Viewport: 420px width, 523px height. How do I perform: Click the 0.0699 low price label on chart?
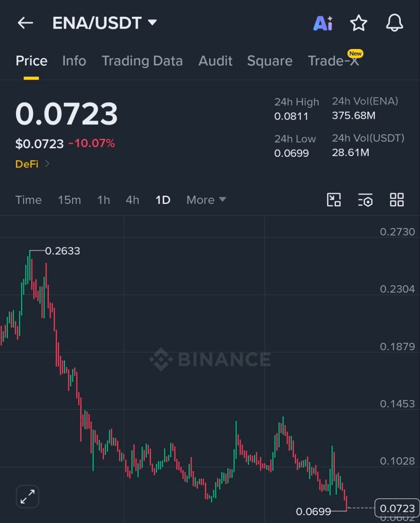[x=313, y=511]
